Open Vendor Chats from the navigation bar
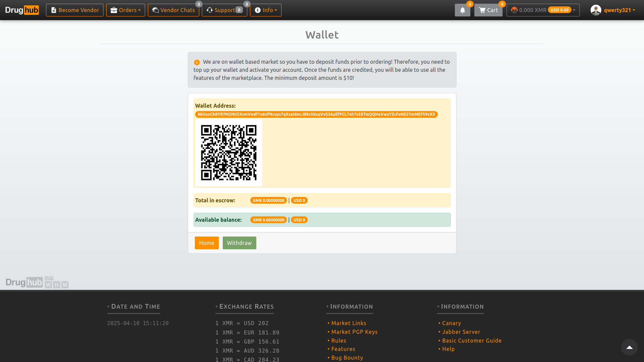 (x=173, y=10)
